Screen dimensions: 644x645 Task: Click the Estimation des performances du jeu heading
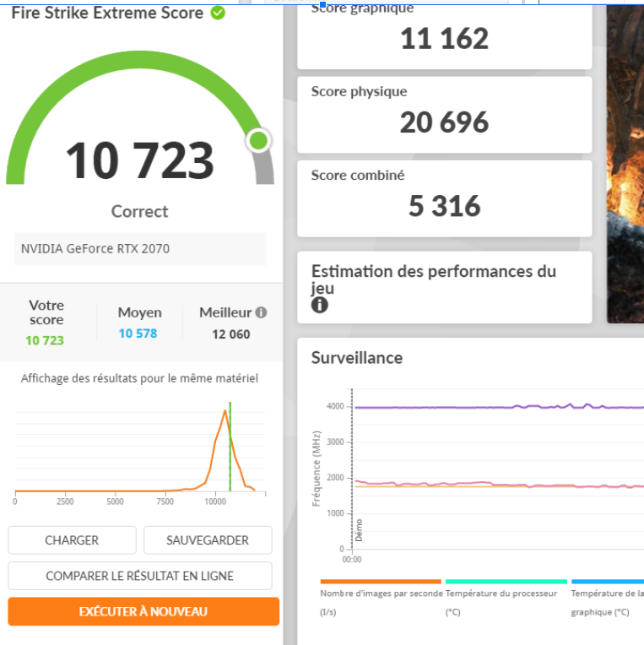pos(434,279)
